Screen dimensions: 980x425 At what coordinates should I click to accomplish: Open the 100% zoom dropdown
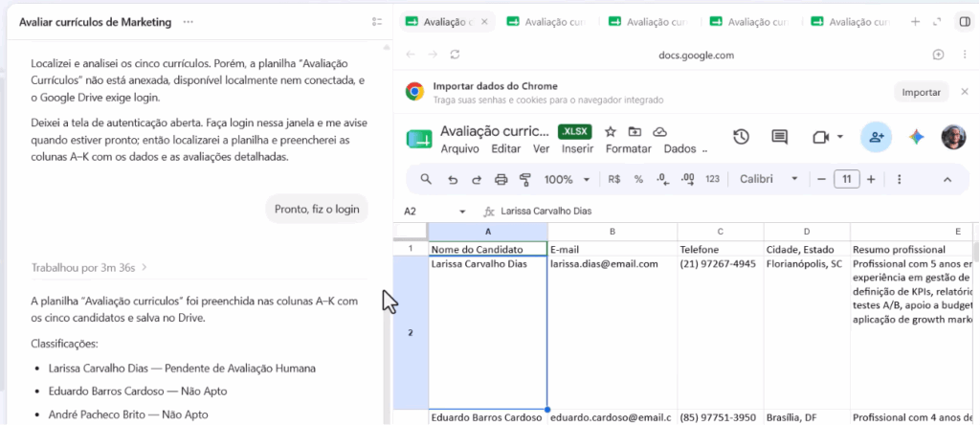pos(567,179)
